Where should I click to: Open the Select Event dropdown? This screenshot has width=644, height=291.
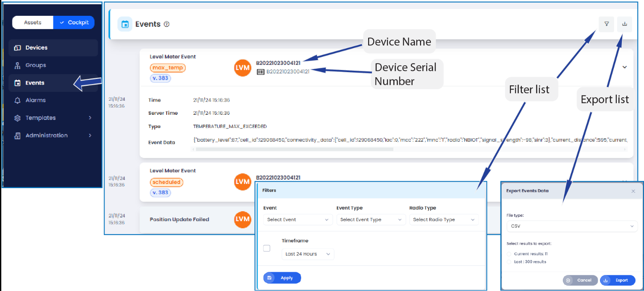coord(298,220)
